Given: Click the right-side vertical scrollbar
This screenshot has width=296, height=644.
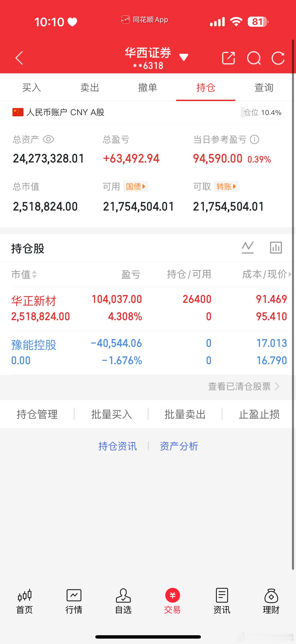Looking at the screenshot, I should tap(293, 305).
